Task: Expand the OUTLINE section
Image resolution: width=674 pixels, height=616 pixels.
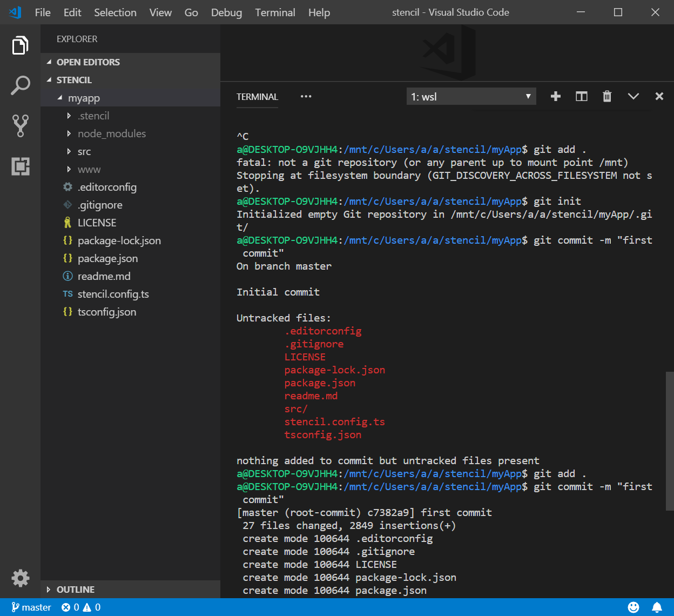Action: [x=76, y=590]
